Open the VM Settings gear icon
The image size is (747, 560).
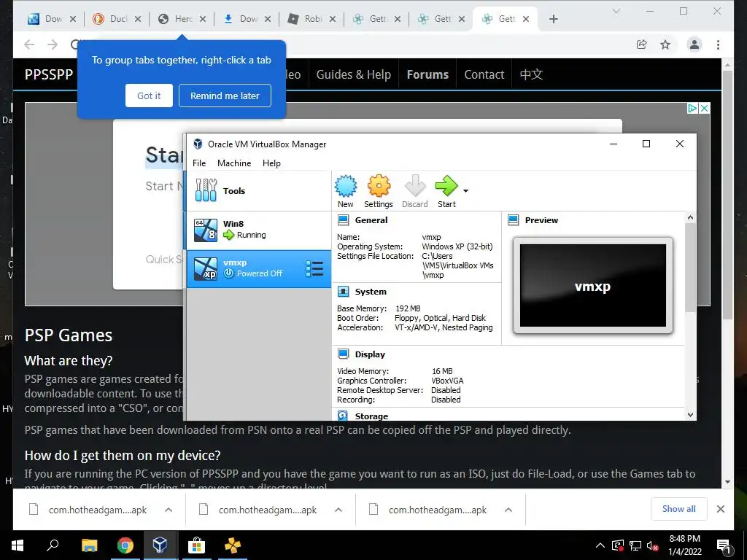(x=379, y=191)
